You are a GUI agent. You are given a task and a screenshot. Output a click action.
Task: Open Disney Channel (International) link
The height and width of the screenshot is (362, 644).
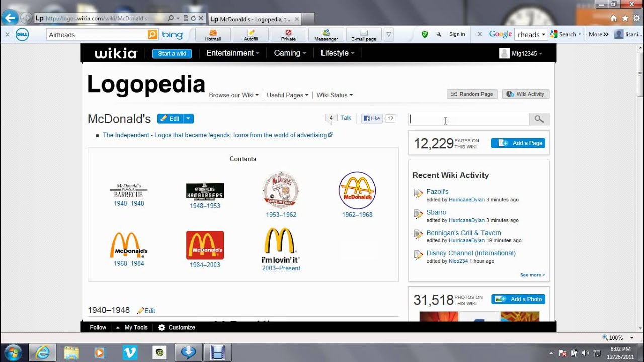coord(471,253)
